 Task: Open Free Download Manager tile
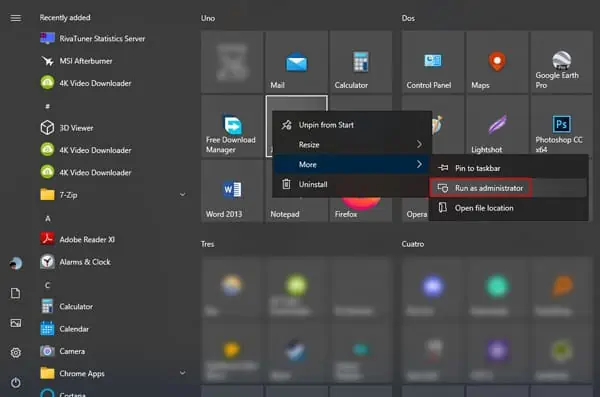click(x=232, y=126)
